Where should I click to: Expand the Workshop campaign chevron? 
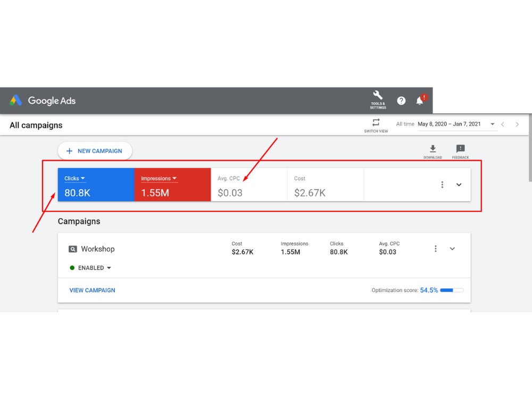pyautogui.click(x=452, y=248)
